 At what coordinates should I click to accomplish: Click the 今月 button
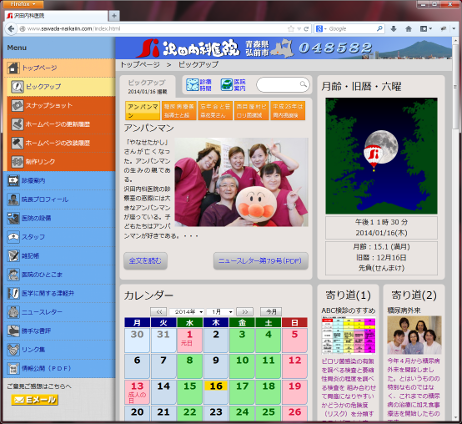coord(271,312)
